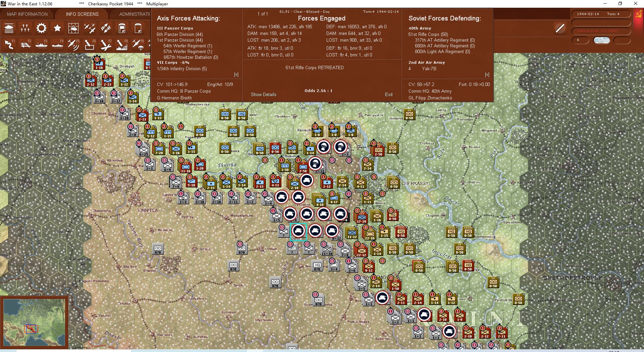Click the field showing 6 below Vehicle Pool
Viewport: 644px width, 352px height.
point(581,40)
